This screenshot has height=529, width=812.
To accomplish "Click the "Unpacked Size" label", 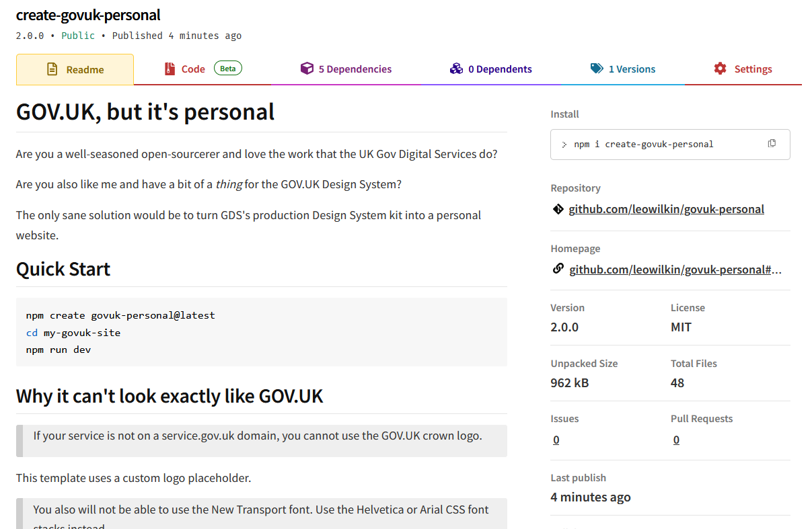I will click(584, 364).
